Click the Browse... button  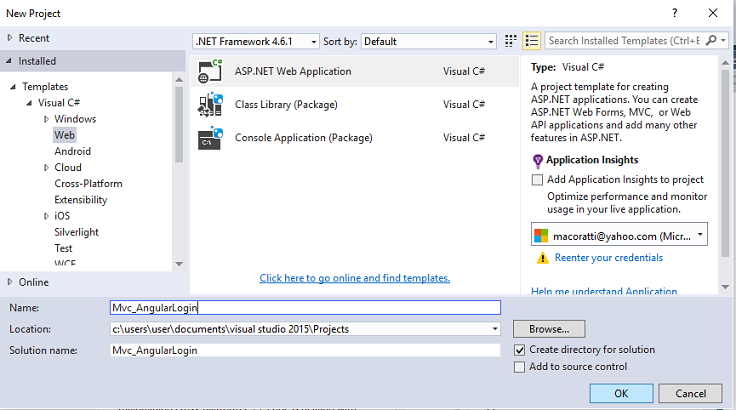(x=549, y=329)
